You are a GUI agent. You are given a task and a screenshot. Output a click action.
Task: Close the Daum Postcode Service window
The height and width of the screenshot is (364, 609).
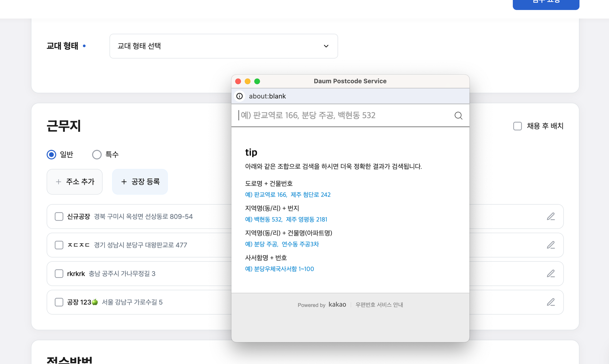238,81
